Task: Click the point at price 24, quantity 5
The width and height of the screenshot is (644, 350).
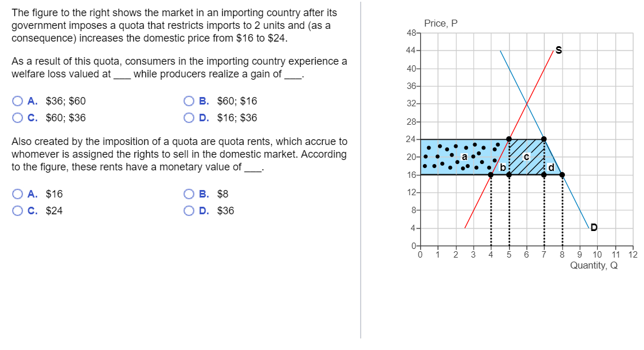Action: tap(508, 138)
